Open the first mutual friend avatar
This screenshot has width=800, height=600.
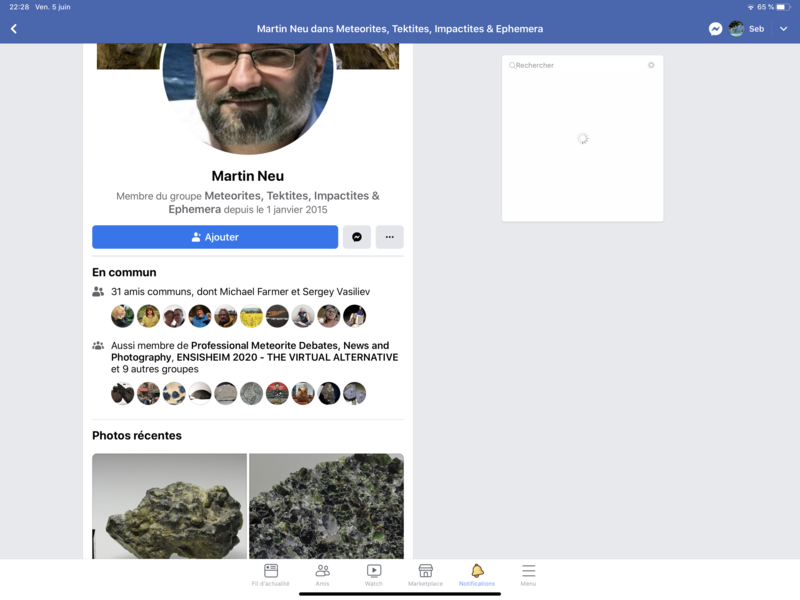pyautogui.click(x=122, y=316)
